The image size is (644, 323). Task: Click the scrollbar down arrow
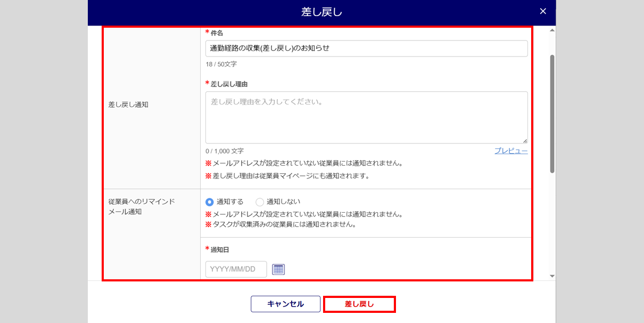(x=552, y=276)
